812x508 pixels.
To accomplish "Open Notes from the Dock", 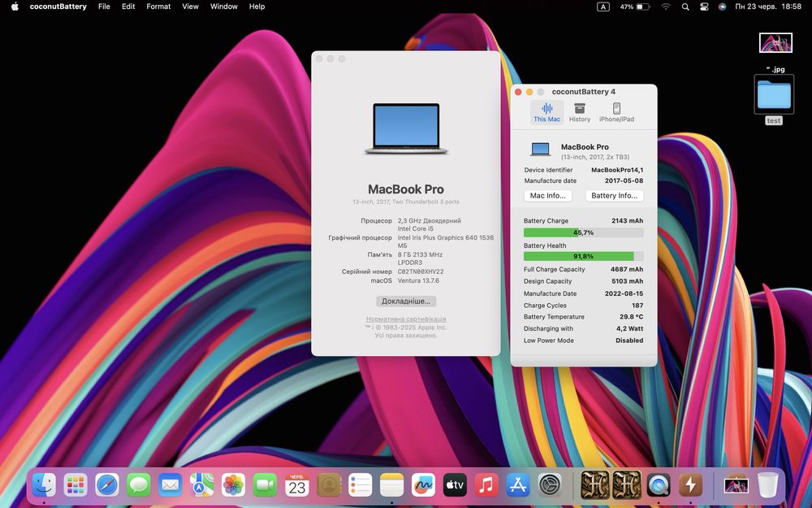I will (x=391, y=485).
